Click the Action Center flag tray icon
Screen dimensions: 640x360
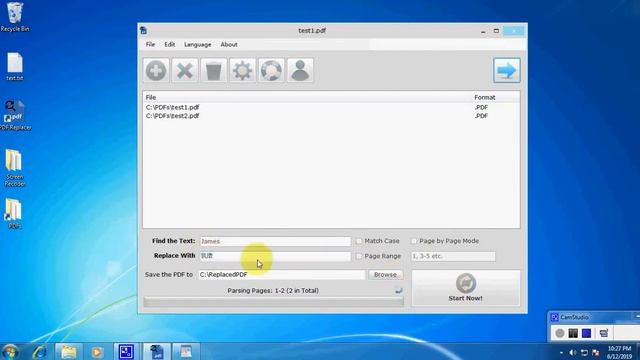coord(596,352)
